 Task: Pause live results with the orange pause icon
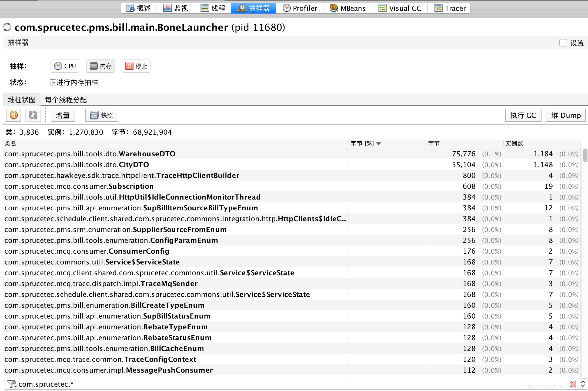(x=14, y=115)
